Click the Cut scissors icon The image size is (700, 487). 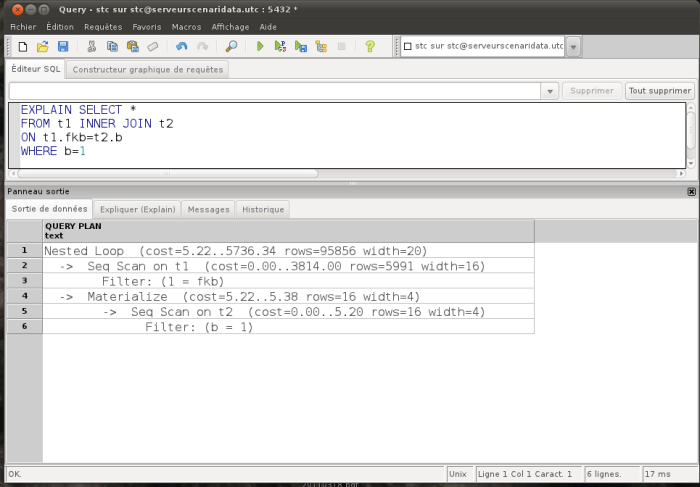[92, 46]
